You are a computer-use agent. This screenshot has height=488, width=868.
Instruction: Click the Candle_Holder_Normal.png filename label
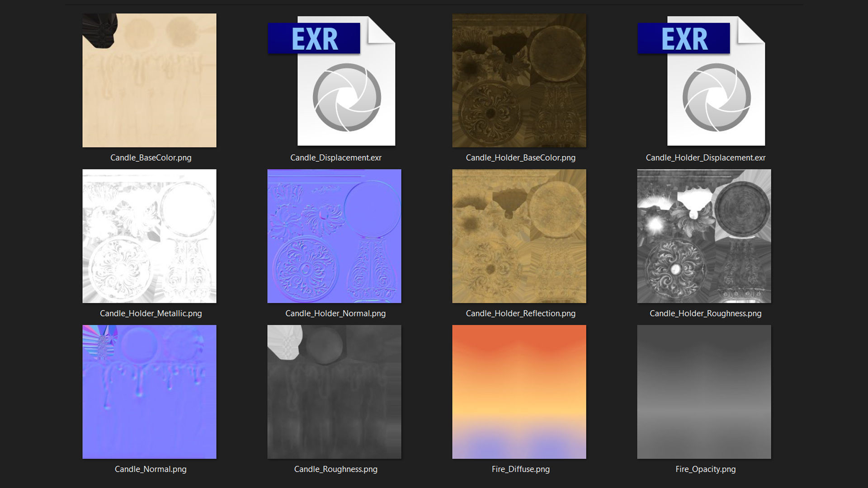tap(335, 314)
